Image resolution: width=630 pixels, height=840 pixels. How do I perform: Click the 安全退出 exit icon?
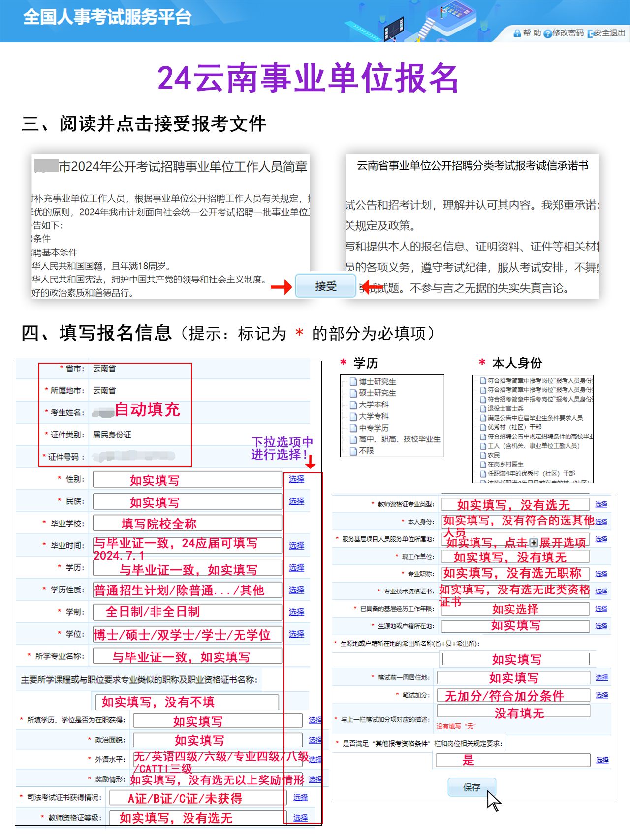pos(590,33)
